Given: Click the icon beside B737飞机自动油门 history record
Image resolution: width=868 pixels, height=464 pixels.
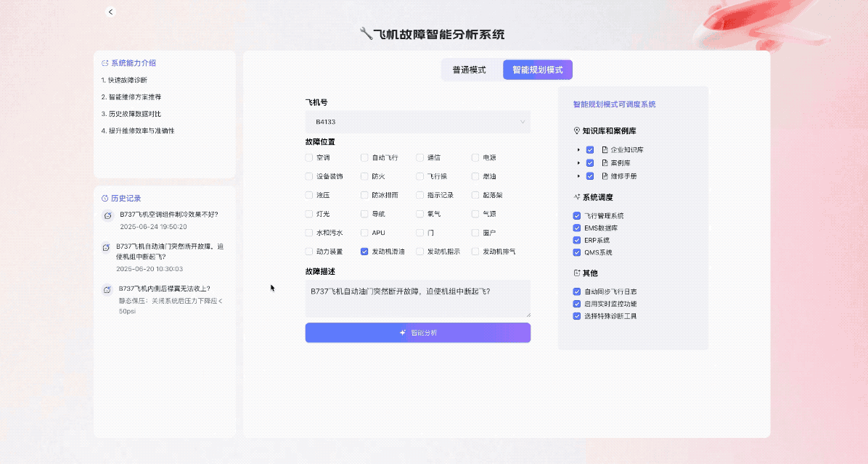Looking at the screenshot, I should click(106, 247).
